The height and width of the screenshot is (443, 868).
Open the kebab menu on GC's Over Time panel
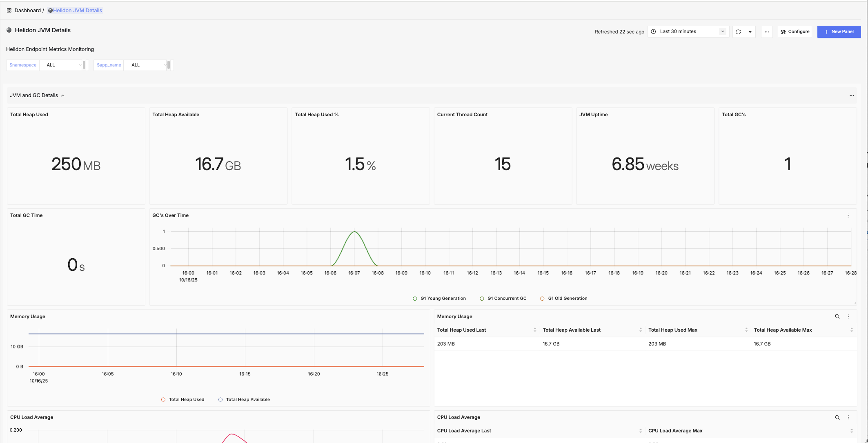tap(848, 215)
